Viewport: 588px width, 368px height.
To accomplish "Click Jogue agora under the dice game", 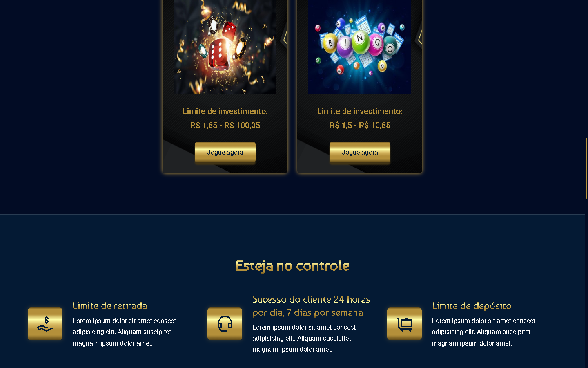I will pyautogui.click(x=225, y=153).
